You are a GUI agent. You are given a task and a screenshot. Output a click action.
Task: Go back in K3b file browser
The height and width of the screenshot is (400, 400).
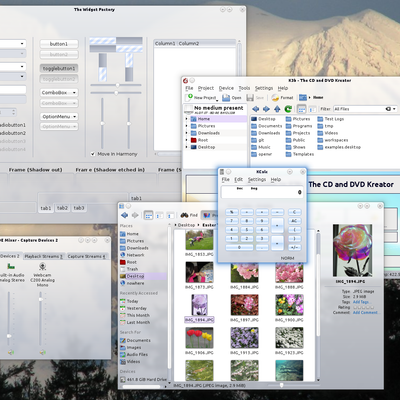click(x=255, y=109)
